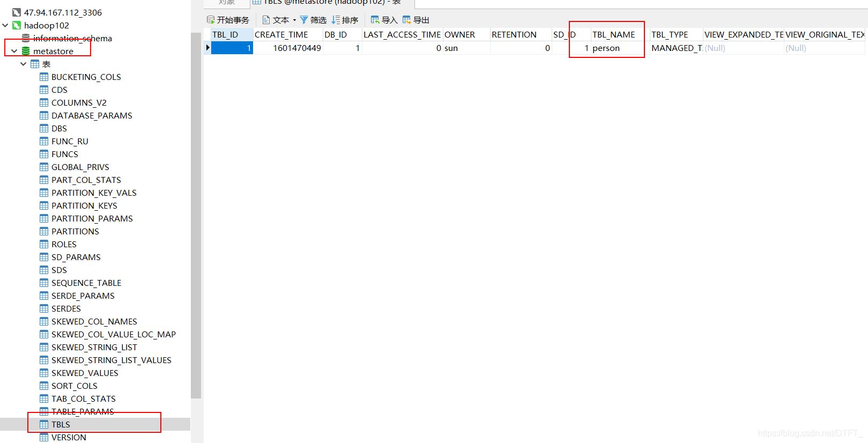Click the Import (导入) icon
868x443 pixels.
[x=375, y=20]
